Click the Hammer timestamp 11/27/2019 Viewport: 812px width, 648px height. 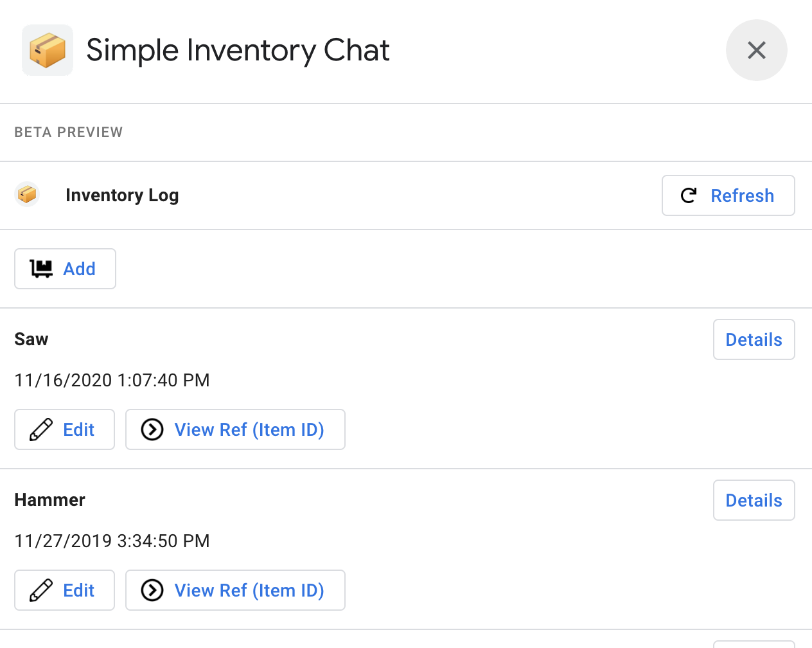pos(112,541)
